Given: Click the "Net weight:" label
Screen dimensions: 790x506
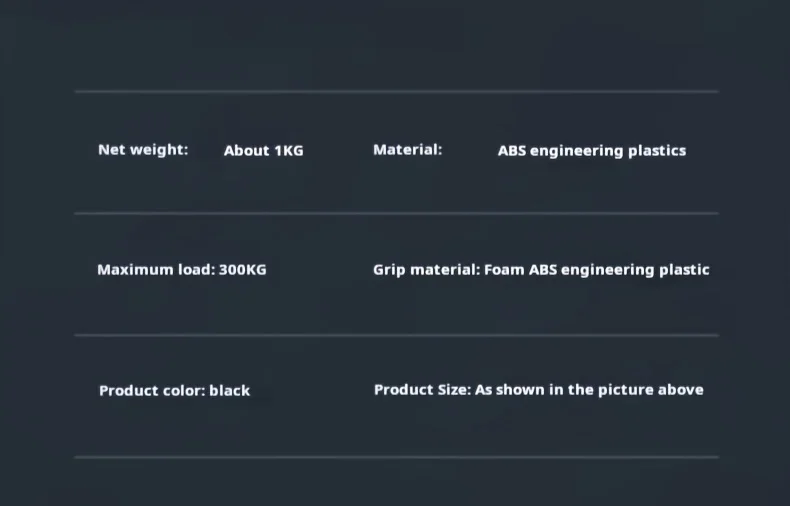Looking at the screenshot, I should [143, 150].
